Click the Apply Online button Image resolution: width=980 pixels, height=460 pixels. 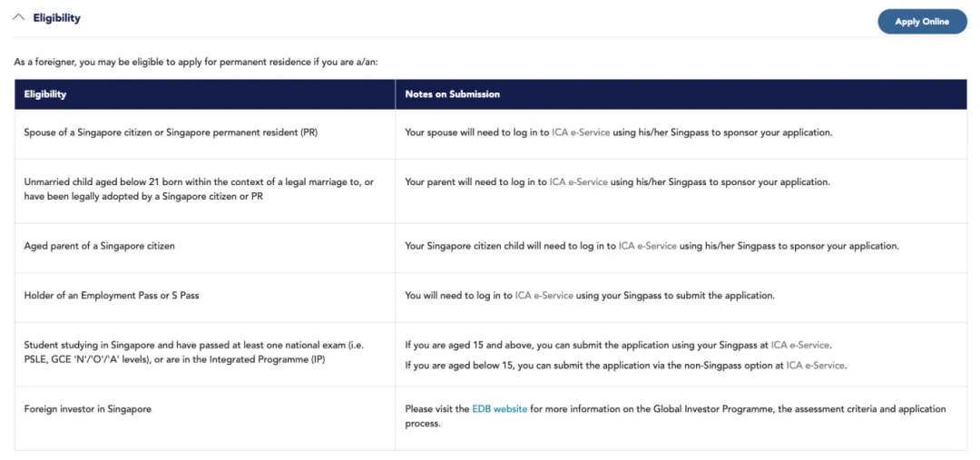click(922, 21)
